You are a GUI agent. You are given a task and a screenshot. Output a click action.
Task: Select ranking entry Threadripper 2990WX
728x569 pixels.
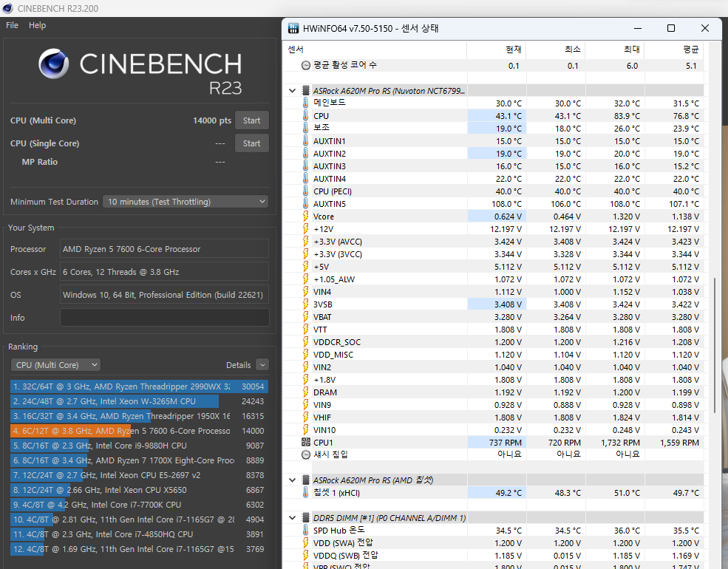tap(139, 386)
